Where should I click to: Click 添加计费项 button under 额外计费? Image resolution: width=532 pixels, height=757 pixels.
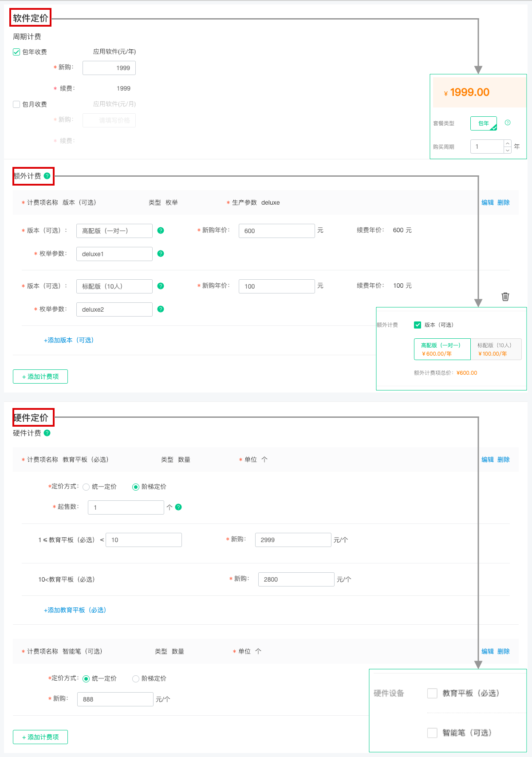[x=40, y=377]
